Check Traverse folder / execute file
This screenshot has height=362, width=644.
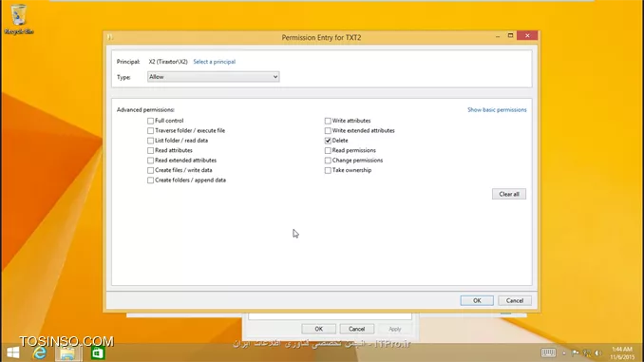pos(150,131)
